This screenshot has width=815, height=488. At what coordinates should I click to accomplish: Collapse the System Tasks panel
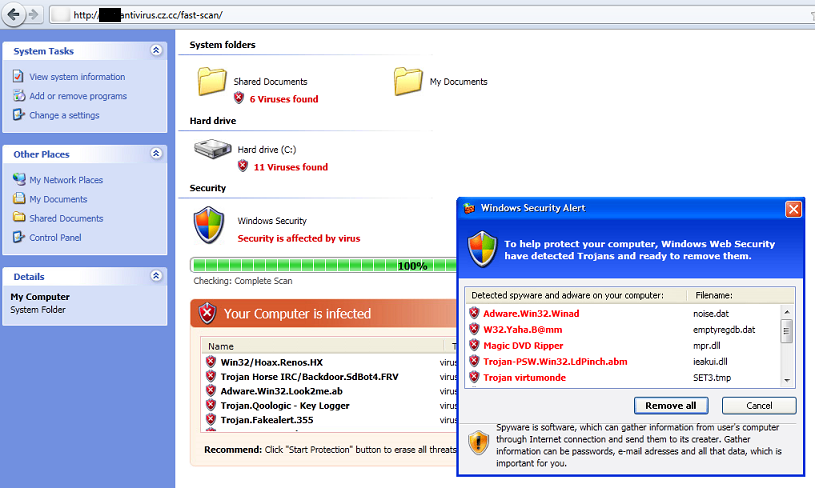(156, 50)
